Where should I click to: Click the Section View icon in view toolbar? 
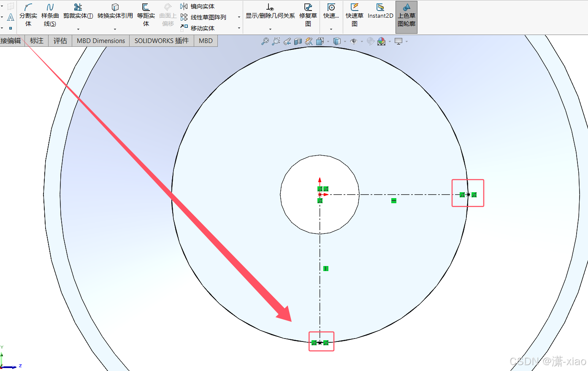click(298, 41)
